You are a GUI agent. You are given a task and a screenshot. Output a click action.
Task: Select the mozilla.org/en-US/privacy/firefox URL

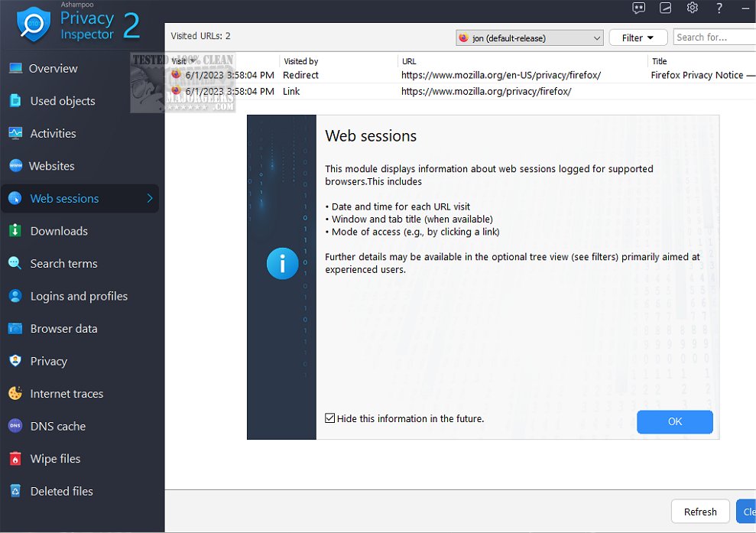click(501, 75)
